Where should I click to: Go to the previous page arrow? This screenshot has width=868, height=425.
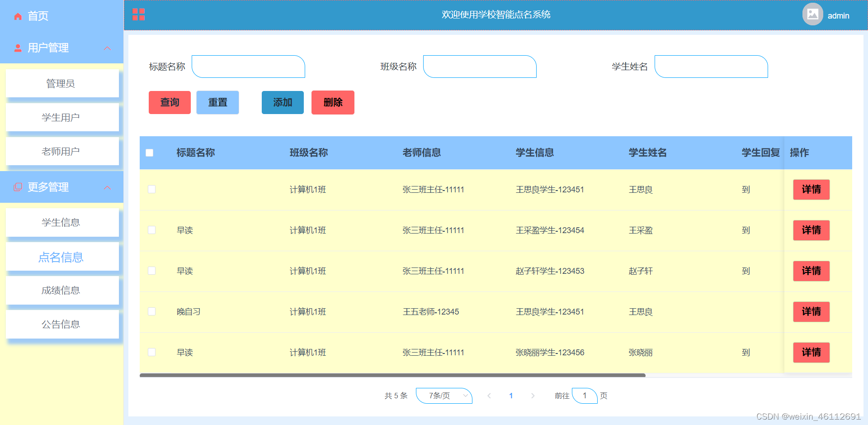pyautogui.click(x=489, y=396)
